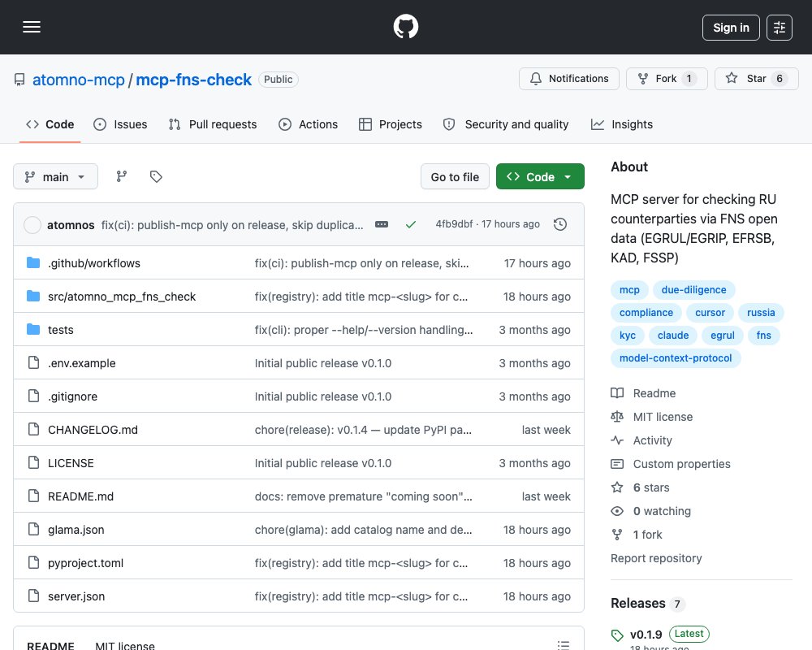Open the Issues tab

point(120,124)
